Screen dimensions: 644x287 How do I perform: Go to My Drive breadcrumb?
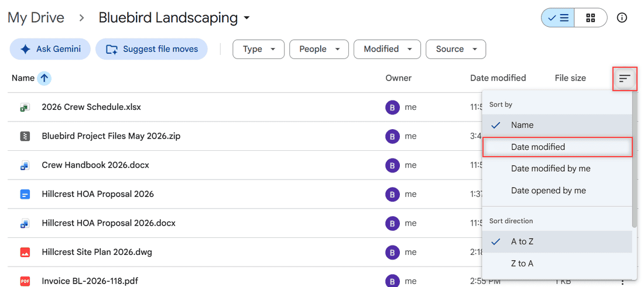[x=36, y=18]
